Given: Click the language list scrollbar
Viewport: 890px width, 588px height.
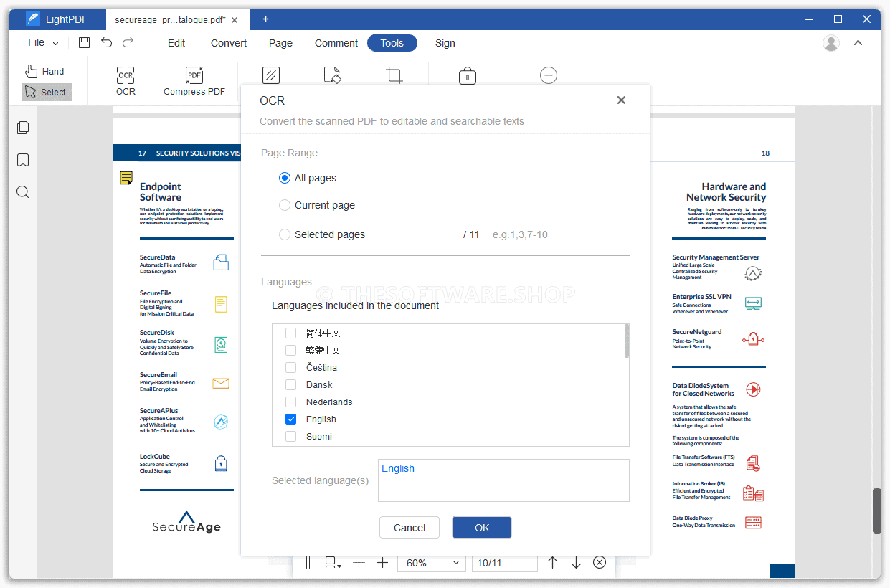Looking at the screenshot, I should (627, 341).
